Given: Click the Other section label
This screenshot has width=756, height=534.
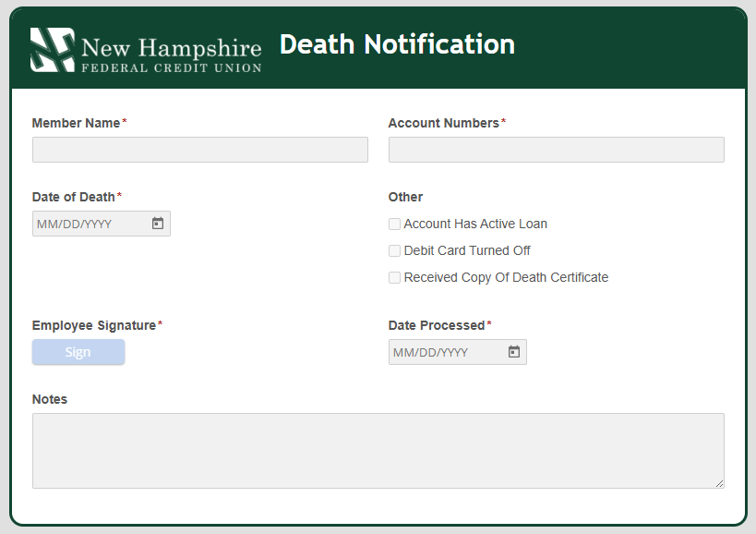Looking at the screenshot, I should tap(405, 197).
